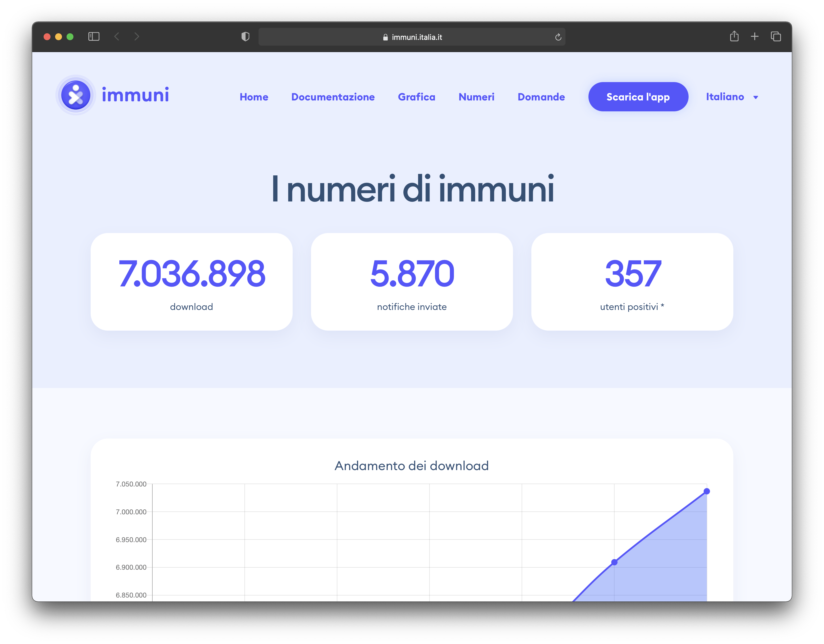Show the tab overview icon
This screenshot has height=644, width=824.
point(776,37)
